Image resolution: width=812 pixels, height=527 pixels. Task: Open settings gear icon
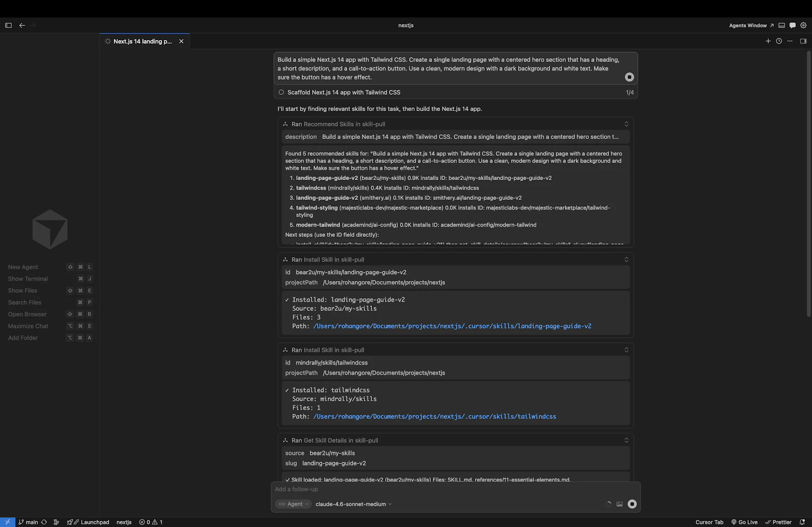pyautogui.click(x=803, y=25)
